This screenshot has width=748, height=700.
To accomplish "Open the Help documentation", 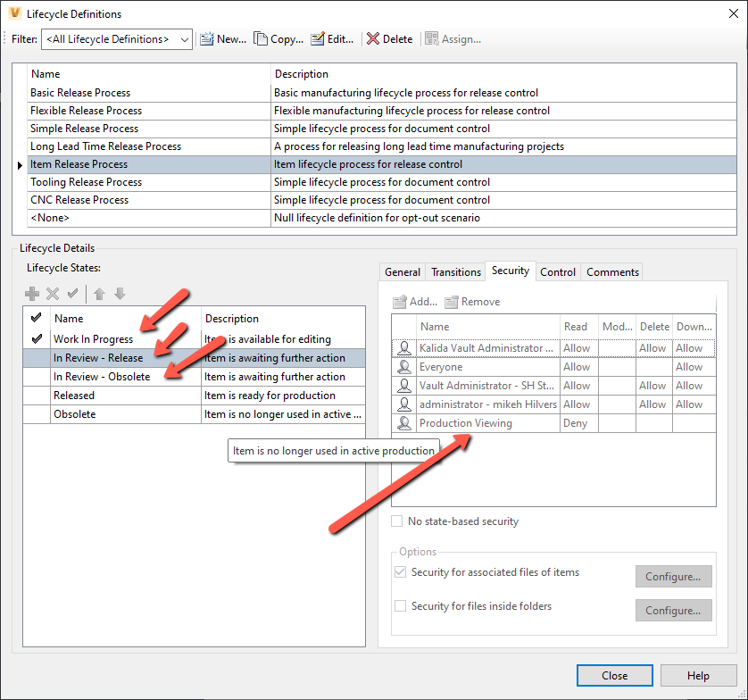I will pyautogui.click(x=698, y=676).
